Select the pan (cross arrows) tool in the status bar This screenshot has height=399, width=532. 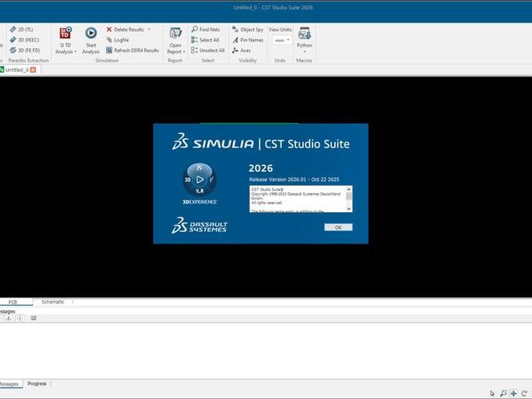pyautogui.click(x=513, y=394)
